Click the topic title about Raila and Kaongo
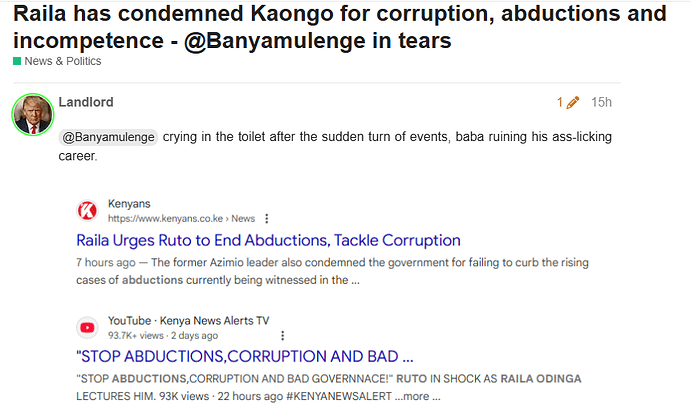This screenshot has height=420, width=690. tap(339, 27)
